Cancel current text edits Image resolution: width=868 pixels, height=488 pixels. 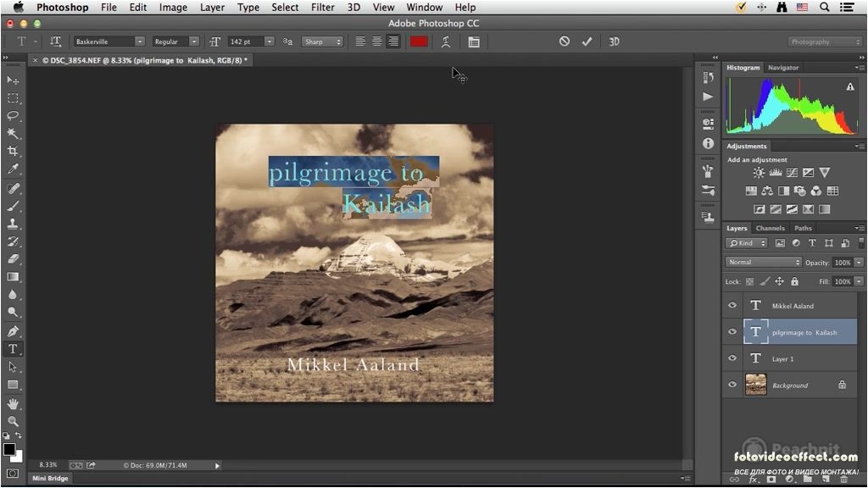pos(564,41)
